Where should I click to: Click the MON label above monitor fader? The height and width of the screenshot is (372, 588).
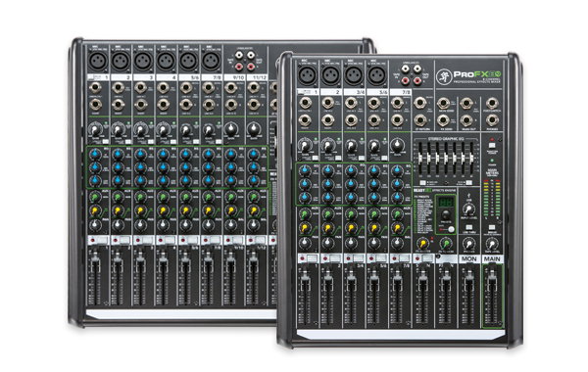pos(468,258)
